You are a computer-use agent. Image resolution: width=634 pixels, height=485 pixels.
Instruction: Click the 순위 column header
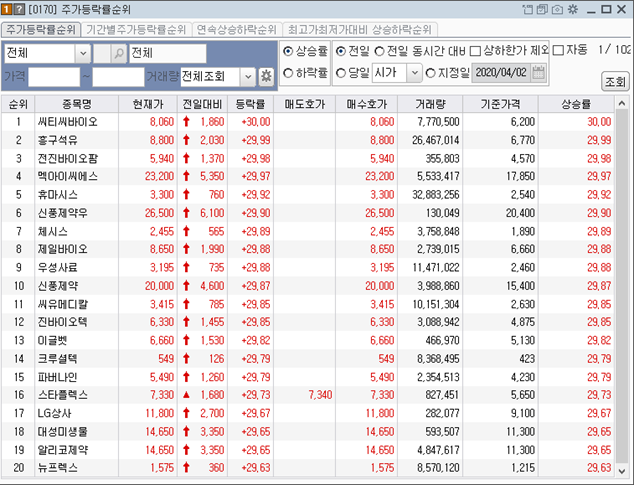pyautogui.click(x=18, y=104)
